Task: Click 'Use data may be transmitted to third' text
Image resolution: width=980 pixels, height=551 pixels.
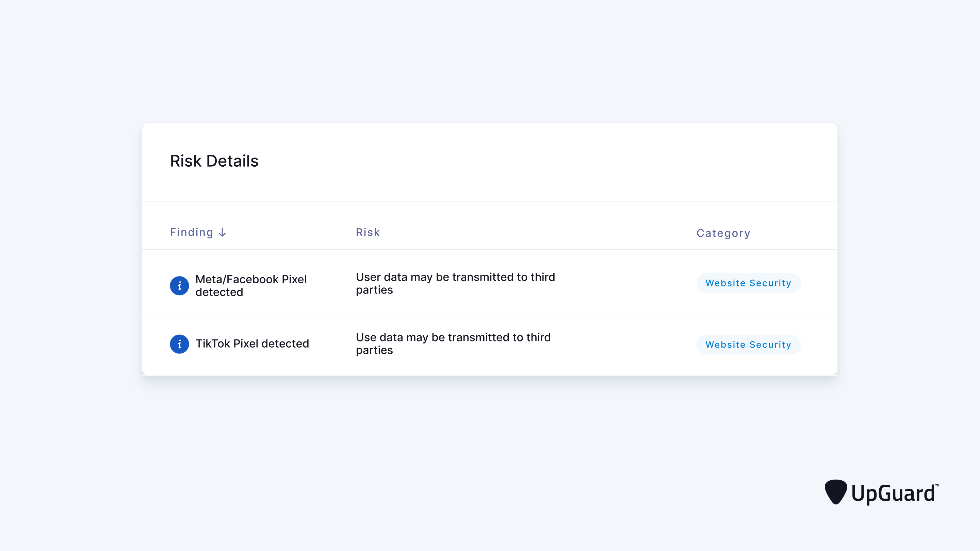Action: 453,337
